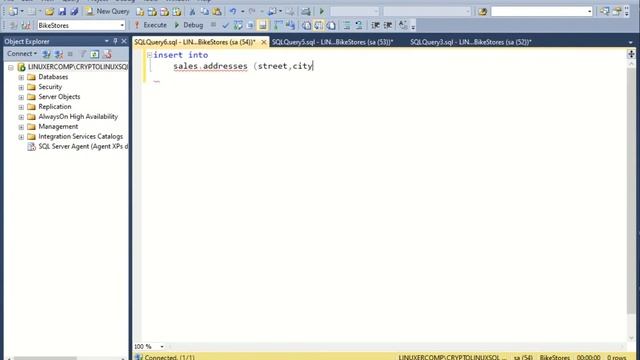
Task: Expand the Server Objects folder node
Action: 21,97
